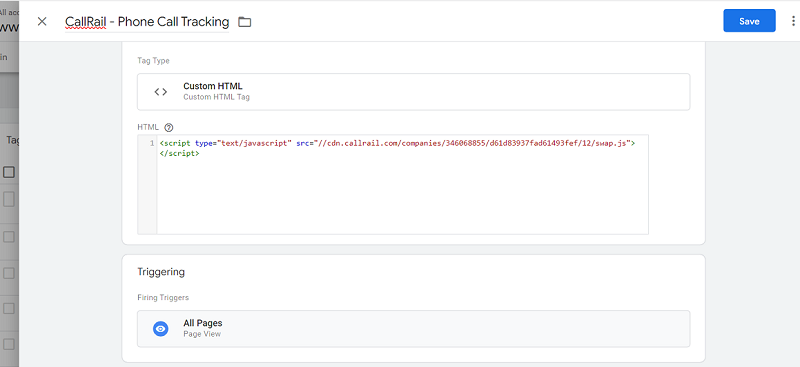800x367 pixels.
Task: Click the 'Firing Triggers' label
Action: [x=163, y=298]
